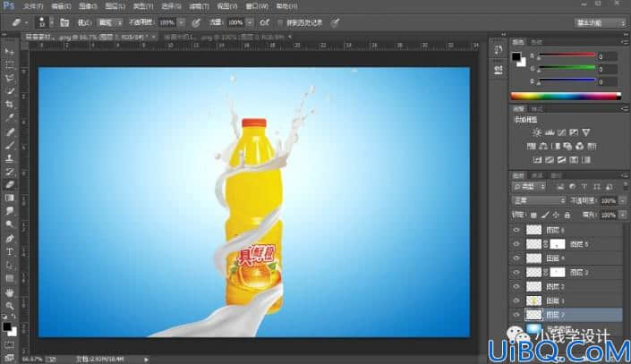
Task: Click the foreground color swatch in Color panel
Action: tap(516, 56)
